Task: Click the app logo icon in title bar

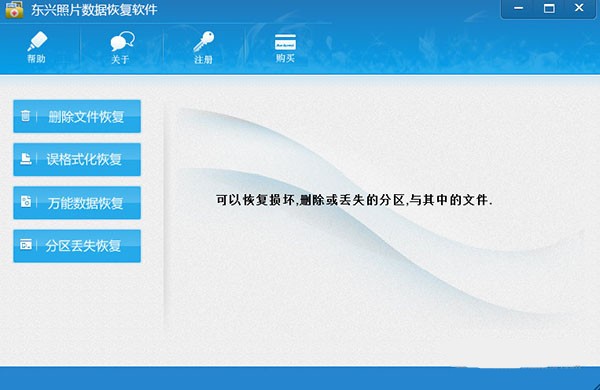Action: 14,10
